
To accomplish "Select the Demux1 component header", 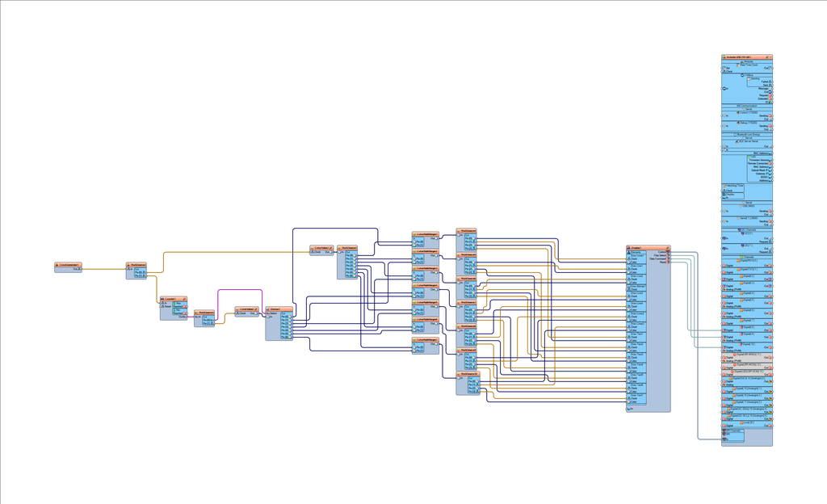I will pyautogui.click(x=279, y=309).
